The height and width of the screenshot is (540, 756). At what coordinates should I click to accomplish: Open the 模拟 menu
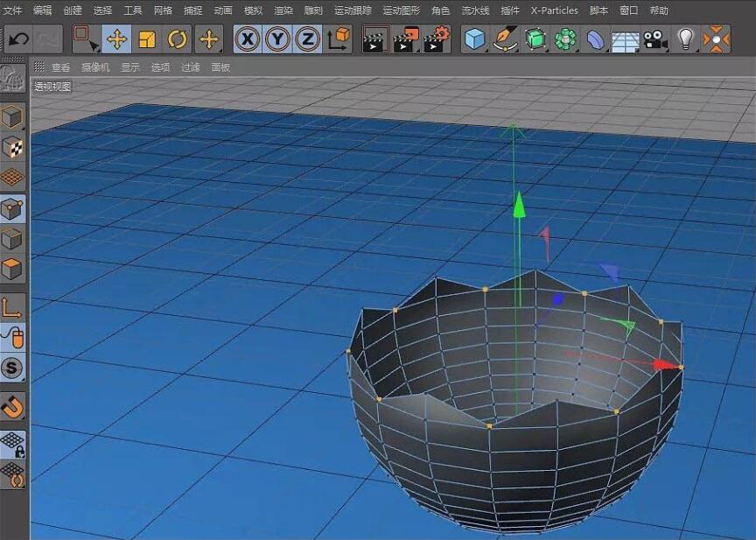(253, 11)
